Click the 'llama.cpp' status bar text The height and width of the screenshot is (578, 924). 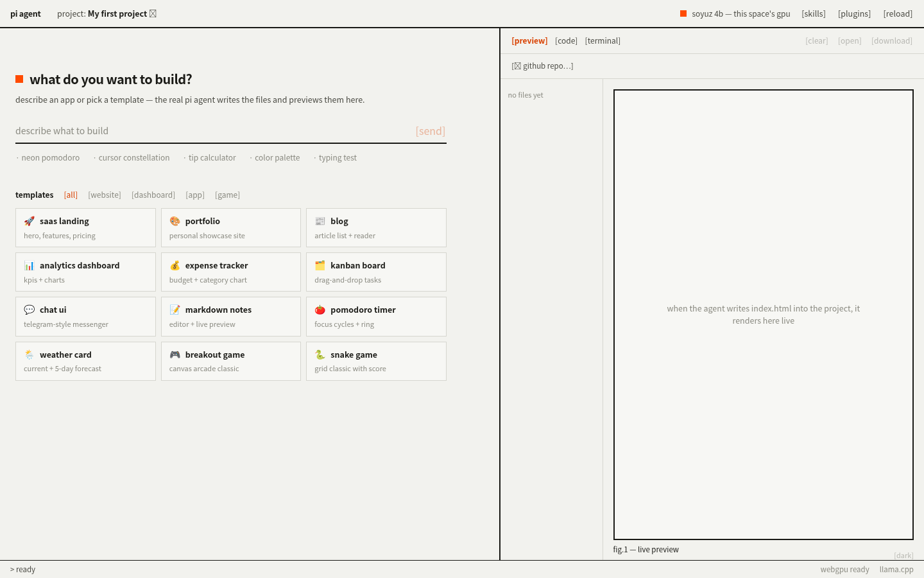pyautogui.click(x=896, y=569)
